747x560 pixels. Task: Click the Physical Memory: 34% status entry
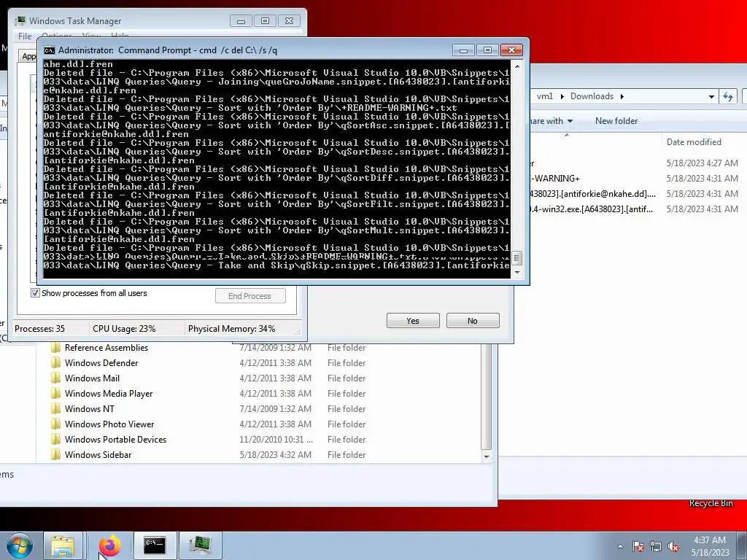click(x=231, y=329)
